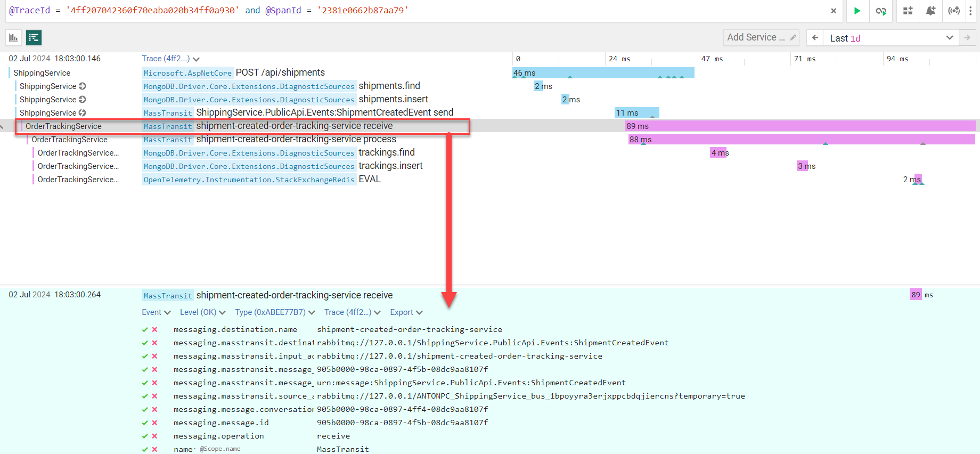This screenshot has height=454, width=980.
Task: Click the 46 ms blue timeline bar
Action: click(x=603, y=72)
